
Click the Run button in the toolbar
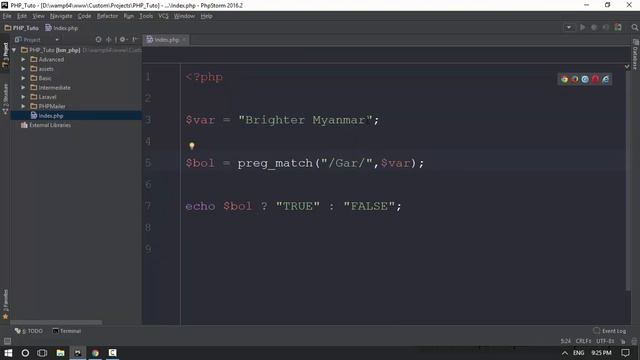click(582, 27)
